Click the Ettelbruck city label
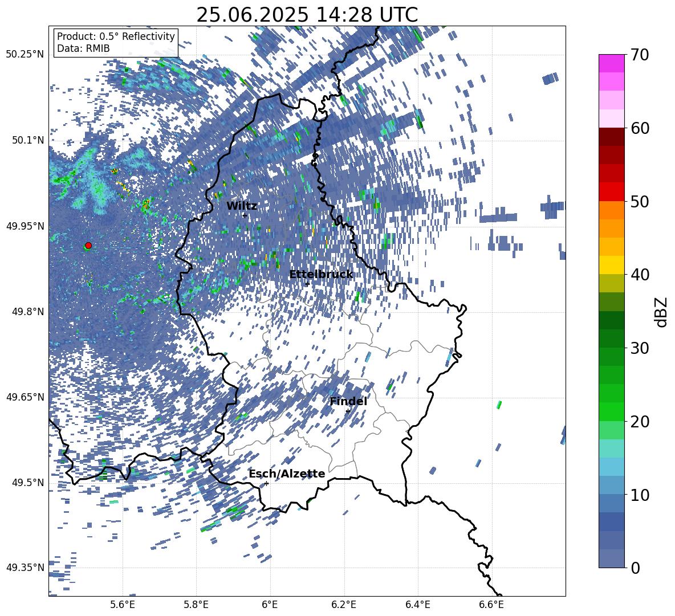The height and width of the screenshot is (616, 675). [x=321, y=275]
